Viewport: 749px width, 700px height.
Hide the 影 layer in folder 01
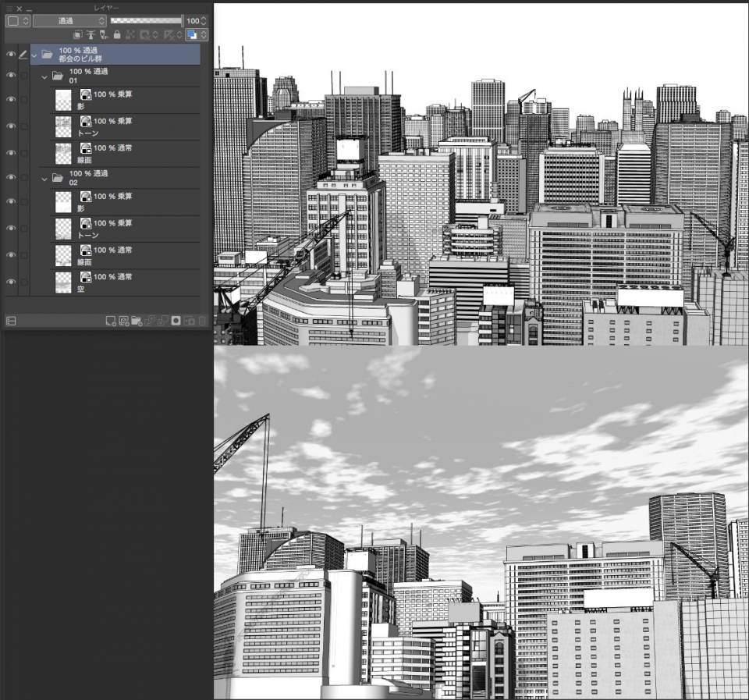(10, 100)
